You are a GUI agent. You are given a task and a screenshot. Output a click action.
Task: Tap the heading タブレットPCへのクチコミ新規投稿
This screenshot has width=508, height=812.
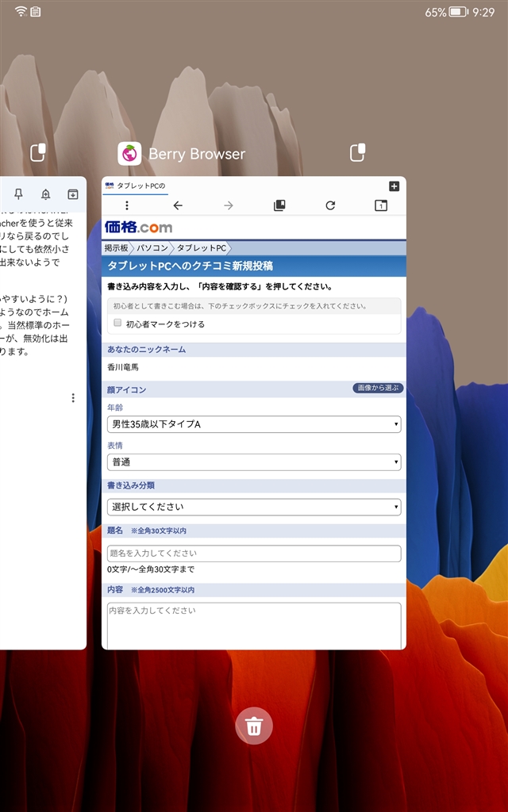pos(190,266)
